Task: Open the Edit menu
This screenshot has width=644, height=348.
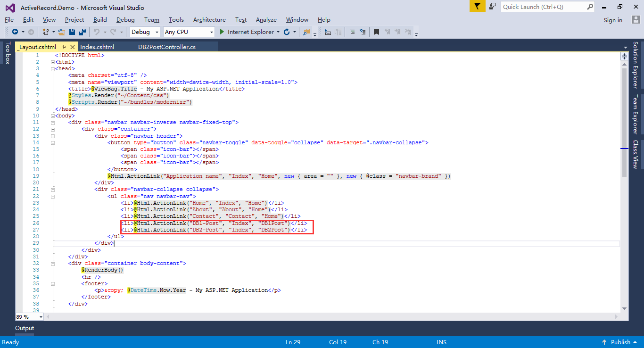Action: 28,20
